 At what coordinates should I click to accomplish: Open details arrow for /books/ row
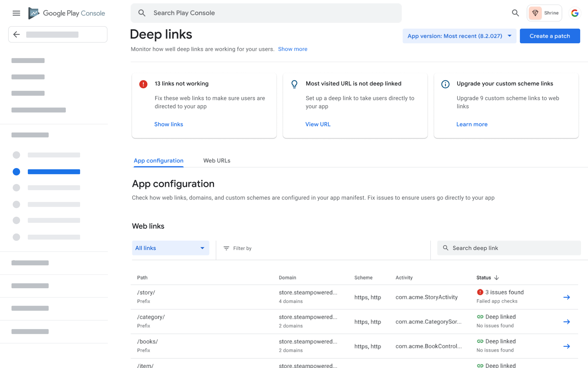[566, 346]
